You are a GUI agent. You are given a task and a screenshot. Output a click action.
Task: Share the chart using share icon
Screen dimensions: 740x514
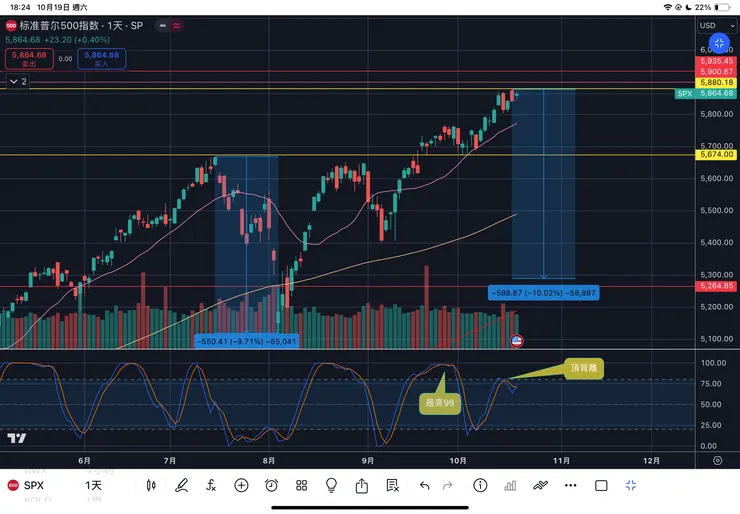pos(362,485)
